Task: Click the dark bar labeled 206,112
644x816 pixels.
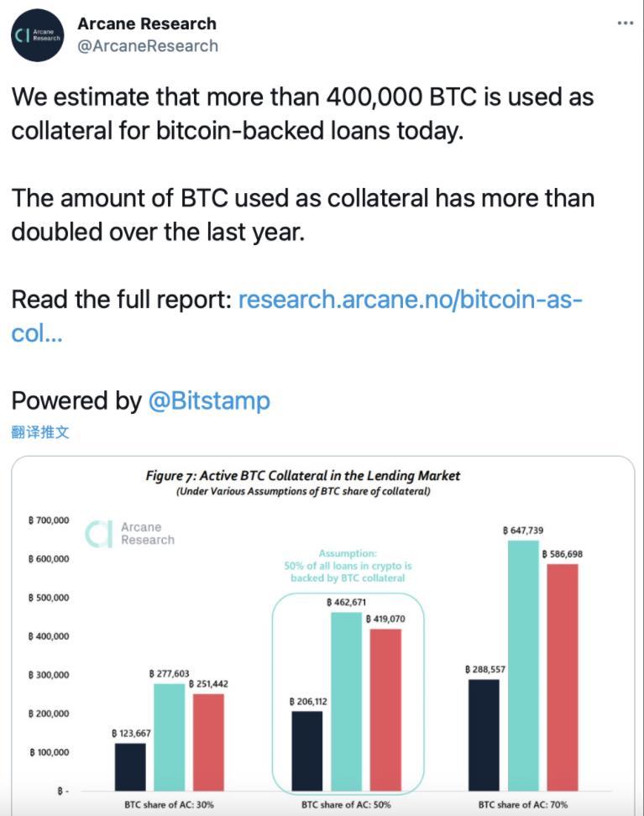Action: coord(306,751)
